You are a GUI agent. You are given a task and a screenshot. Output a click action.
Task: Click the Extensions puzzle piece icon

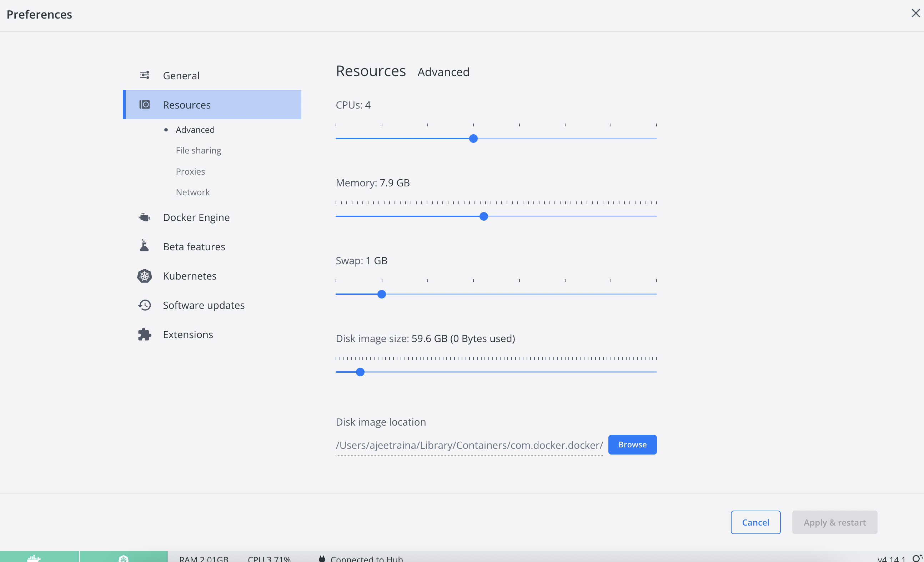pos(144,335)
